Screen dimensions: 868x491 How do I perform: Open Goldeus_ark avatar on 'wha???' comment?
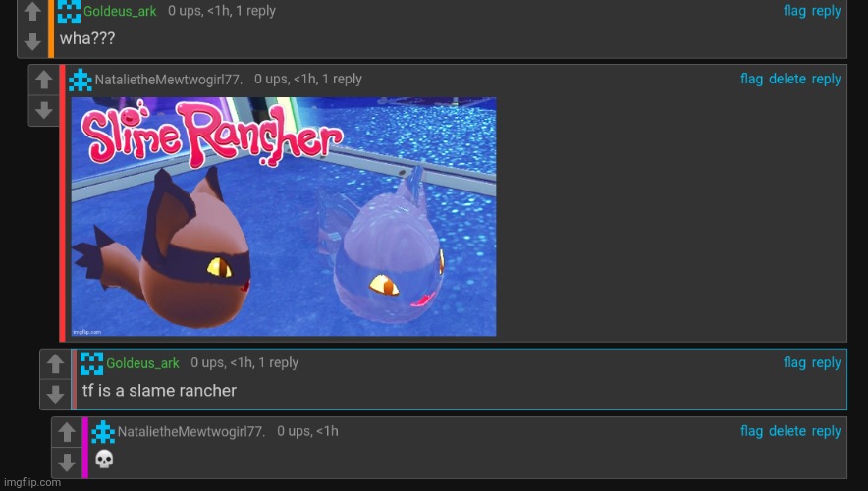click(x=69, y=11)
